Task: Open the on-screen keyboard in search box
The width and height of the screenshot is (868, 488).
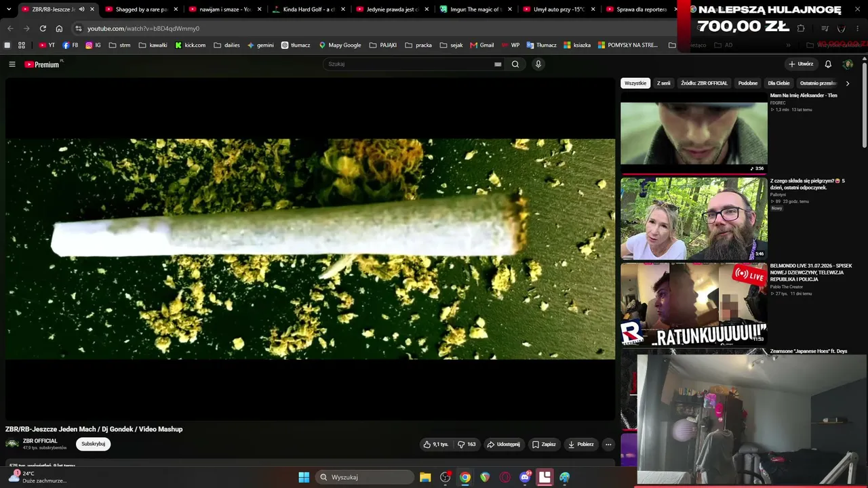Action: (498, 64)
